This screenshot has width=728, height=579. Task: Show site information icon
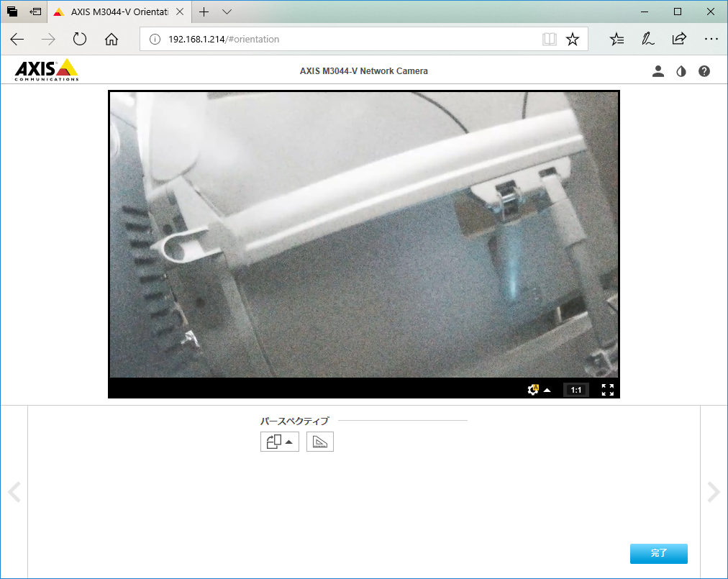click(155, 39)
